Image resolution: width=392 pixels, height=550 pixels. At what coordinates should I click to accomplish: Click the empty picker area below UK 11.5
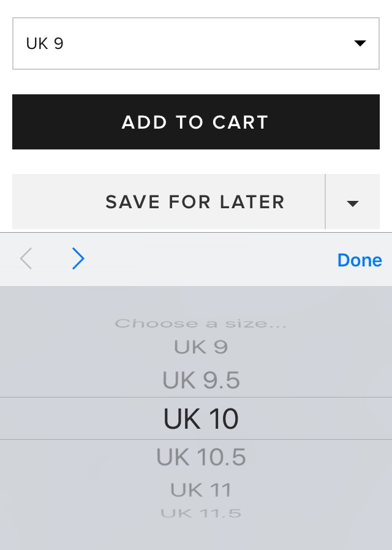[x=200, y=537]
